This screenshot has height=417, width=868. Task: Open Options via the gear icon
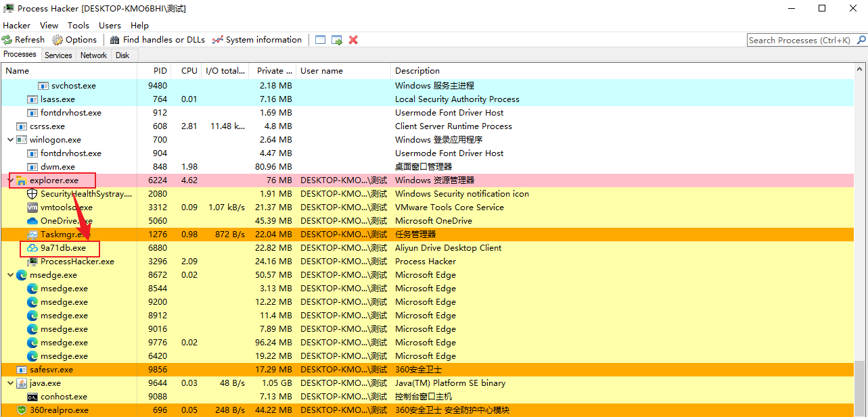coord(58,40)
